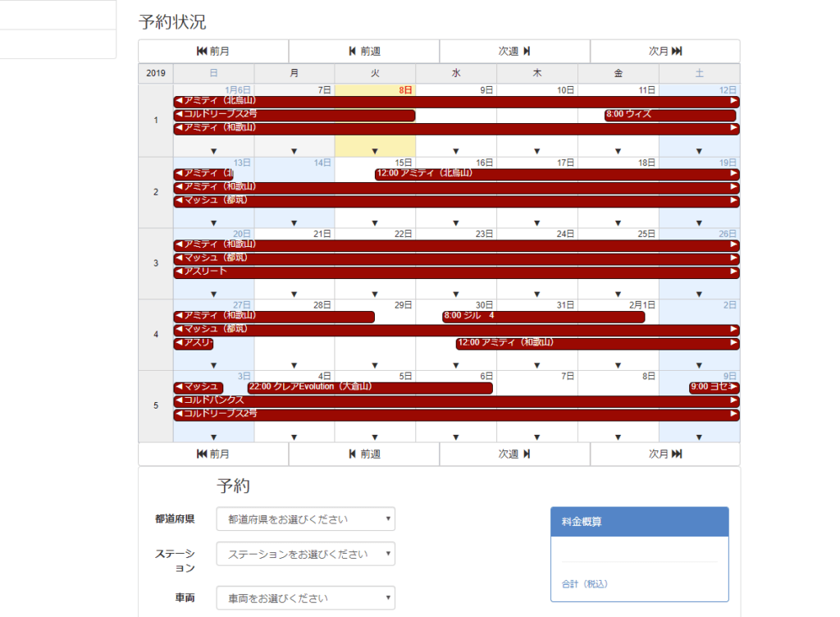840x617 pixels.
Task: Click the 31日 date label
Action: [x=565, y=304]
